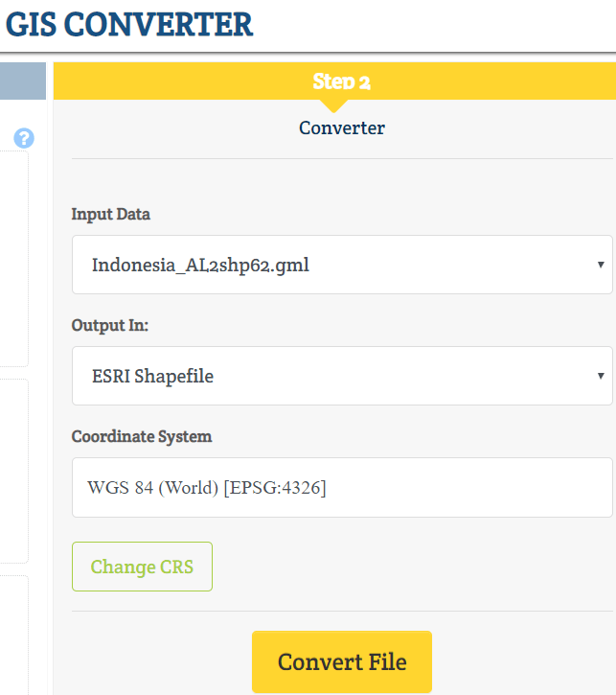The image size is (616, 695).
Task: Click the grey-blue step header on the left
Action: pyautogui.click(x=23, y=81)
